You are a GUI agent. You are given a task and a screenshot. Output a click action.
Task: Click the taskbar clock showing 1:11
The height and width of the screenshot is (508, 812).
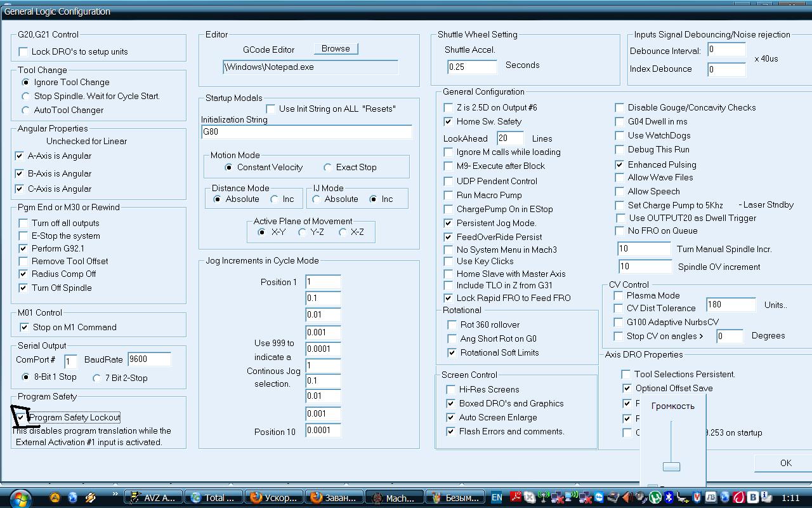(x=790, y=498)
